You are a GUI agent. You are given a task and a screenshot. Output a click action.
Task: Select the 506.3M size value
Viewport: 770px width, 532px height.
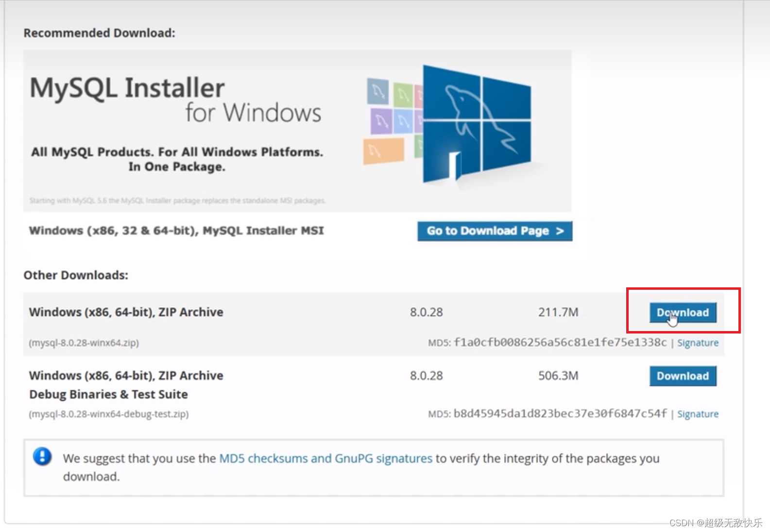point(558,376)
